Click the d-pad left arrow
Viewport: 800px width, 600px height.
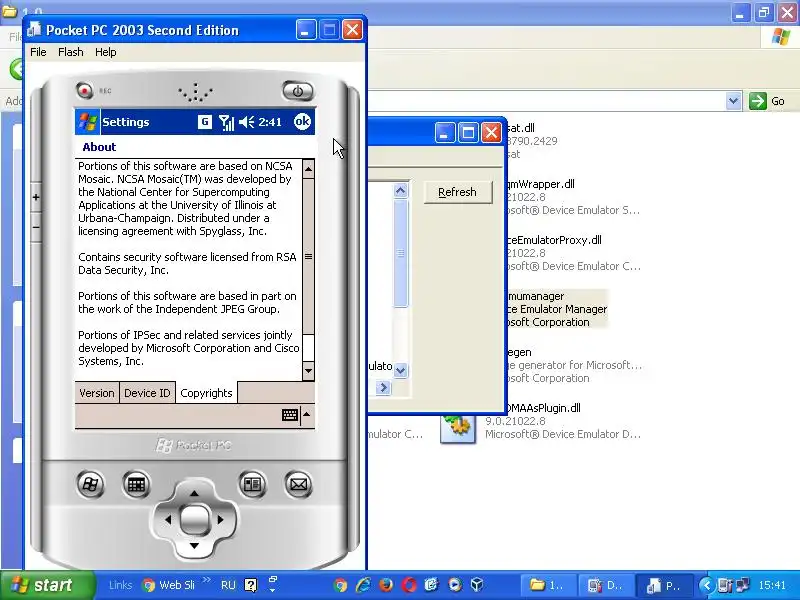(168, 520)
